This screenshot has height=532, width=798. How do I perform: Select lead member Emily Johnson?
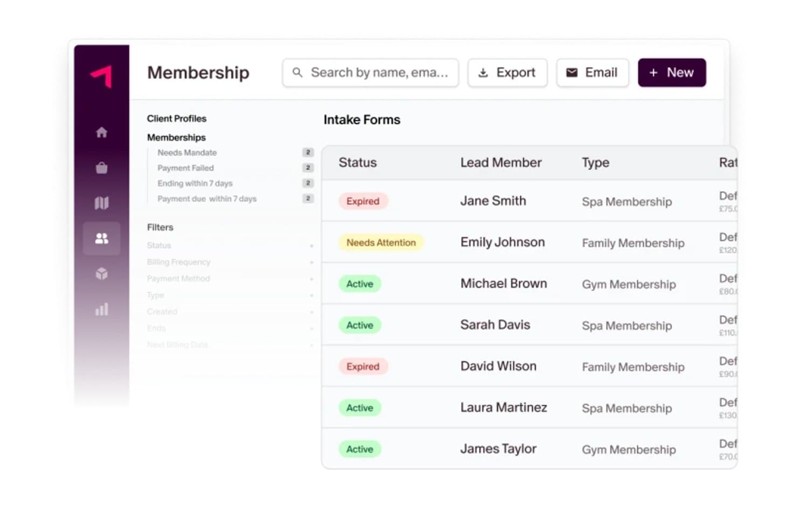pyautogui.click(x=503, y=243)
